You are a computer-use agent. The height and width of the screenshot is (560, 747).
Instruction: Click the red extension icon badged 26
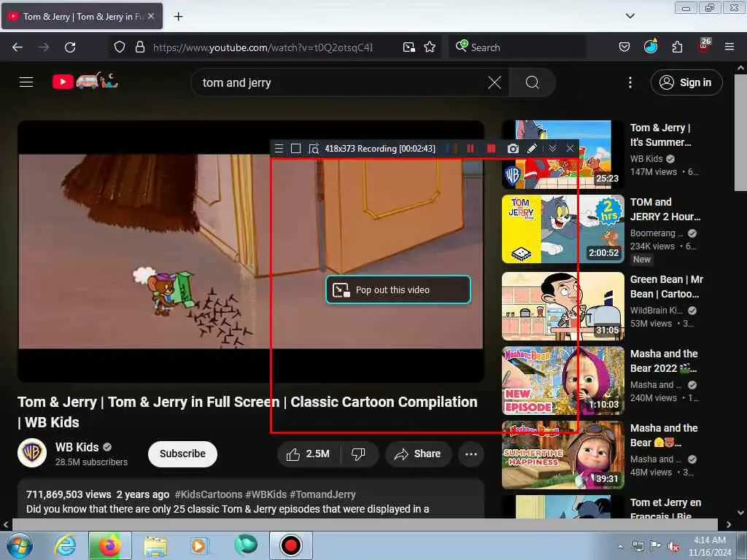(704, 46)
